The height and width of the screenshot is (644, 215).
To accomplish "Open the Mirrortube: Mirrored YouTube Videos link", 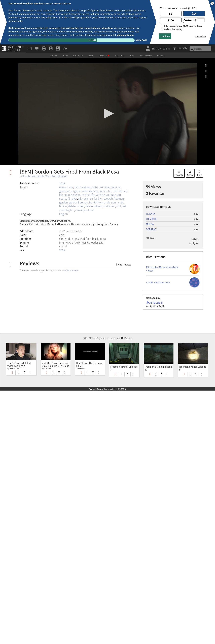I will [x=162, y=269].
